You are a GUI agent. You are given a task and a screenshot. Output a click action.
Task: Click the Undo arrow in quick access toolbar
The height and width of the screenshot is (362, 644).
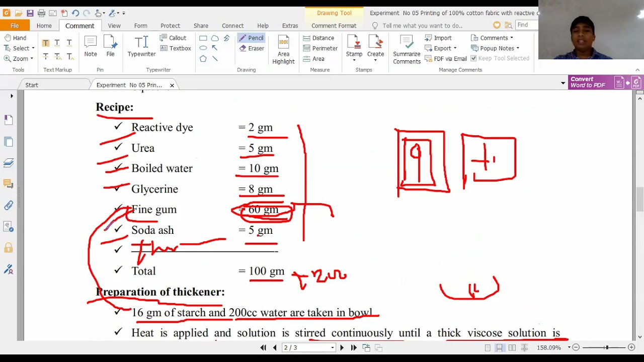[75, 13]
